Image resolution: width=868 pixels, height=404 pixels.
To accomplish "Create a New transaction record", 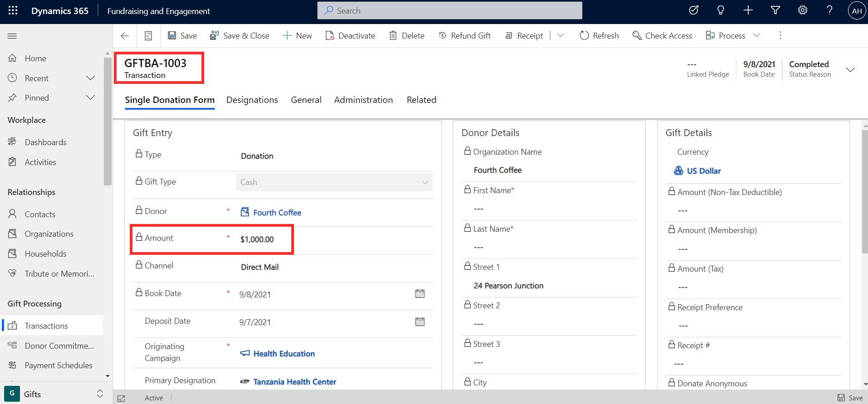I will click(297, 36).
